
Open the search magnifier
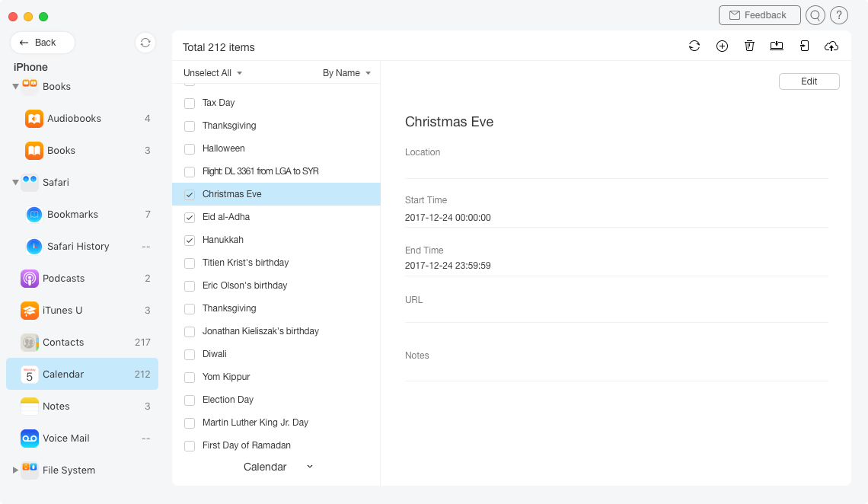[x=815, y=15]
